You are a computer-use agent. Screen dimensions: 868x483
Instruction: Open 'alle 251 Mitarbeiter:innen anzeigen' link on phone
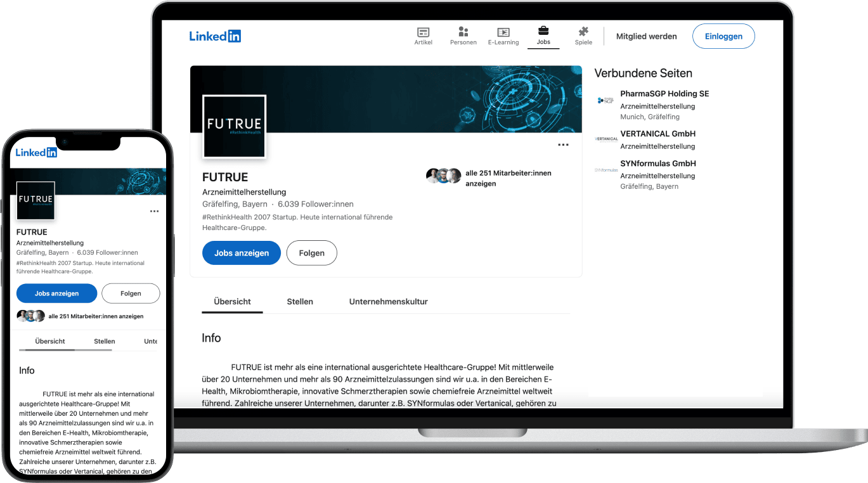click(x=96, y=316)
